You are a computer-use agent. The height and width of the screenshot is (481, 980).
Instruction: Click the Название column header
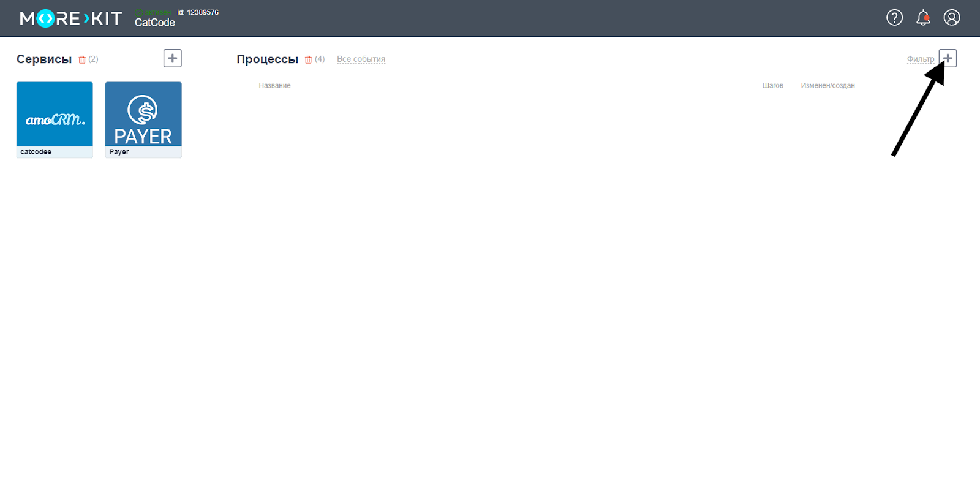[x=274, y=85]
